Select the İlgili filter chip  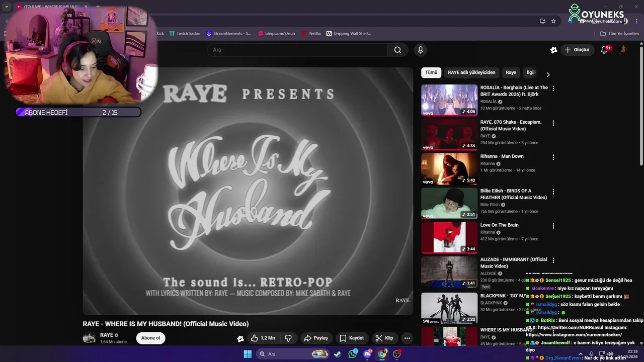tap(531, 72)
